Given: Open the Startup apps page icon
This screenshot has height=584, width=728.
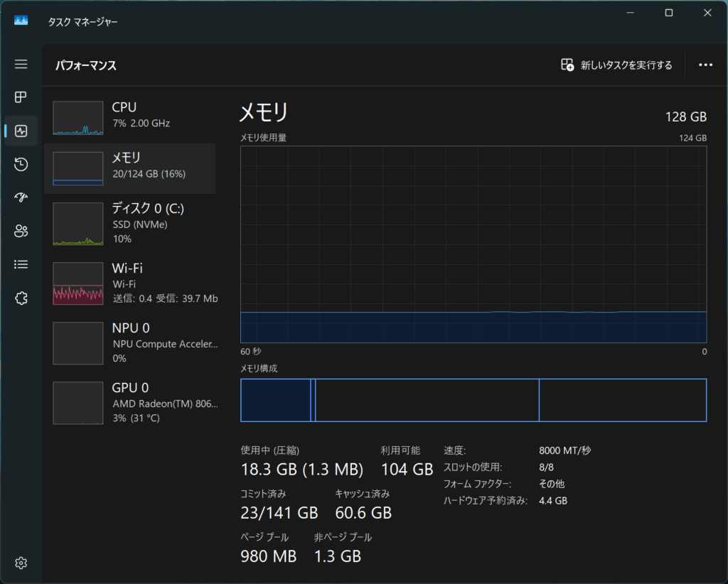Looking at the screenshot, I should (21, 198).
